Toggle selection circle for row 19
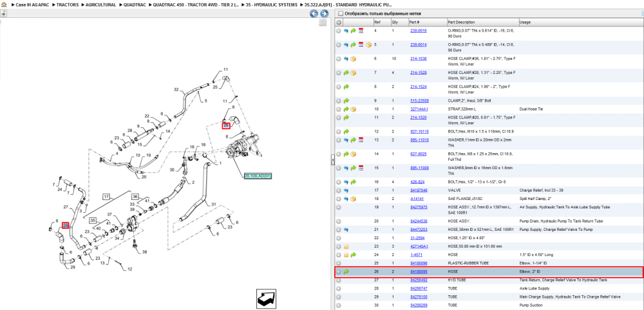644x310 pixels. [x=339, y=207]
